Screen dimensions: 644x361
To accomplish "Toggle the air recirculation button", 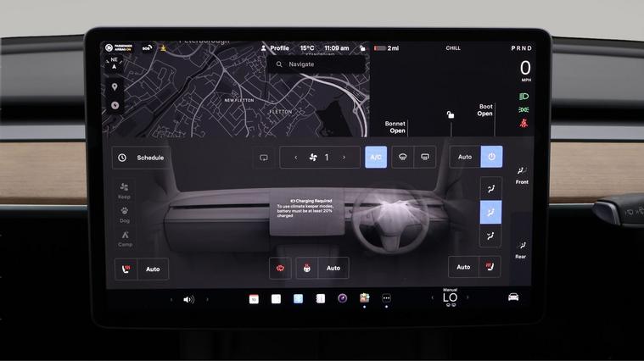I will click(x=264, y=157).
